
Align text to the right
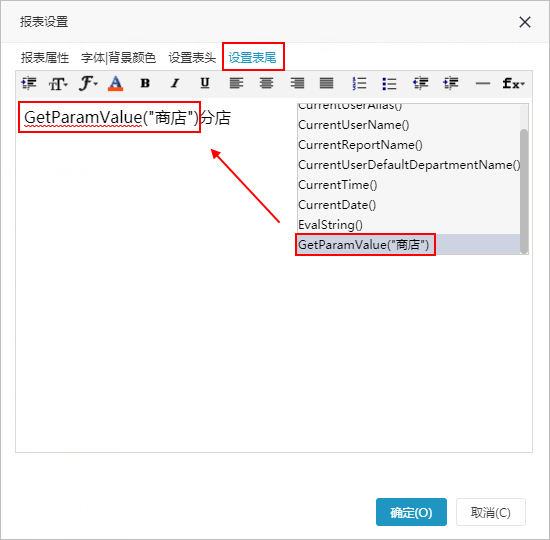pos(297,84)
